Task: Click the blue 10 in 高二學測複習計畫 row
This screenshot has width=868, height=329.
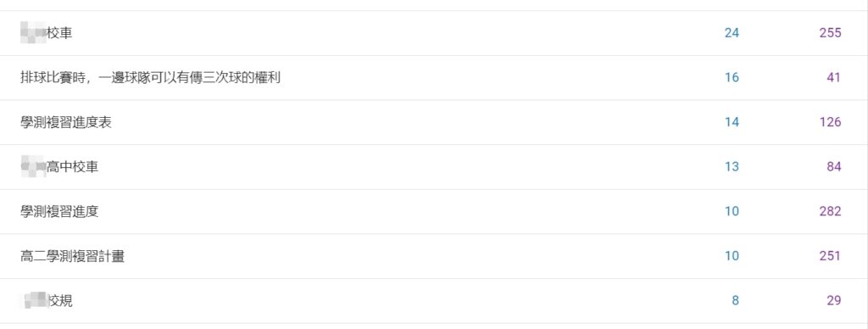Action: point(732,256)
